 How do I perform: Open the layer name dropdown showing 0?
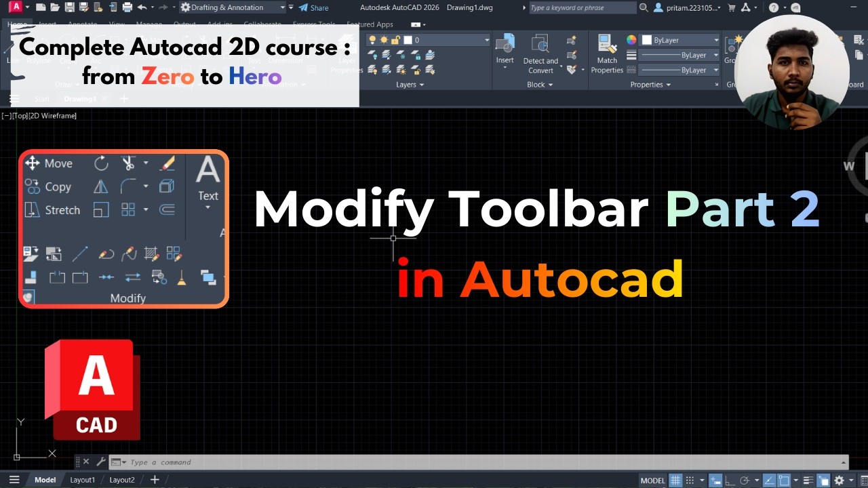pos(427,40)
